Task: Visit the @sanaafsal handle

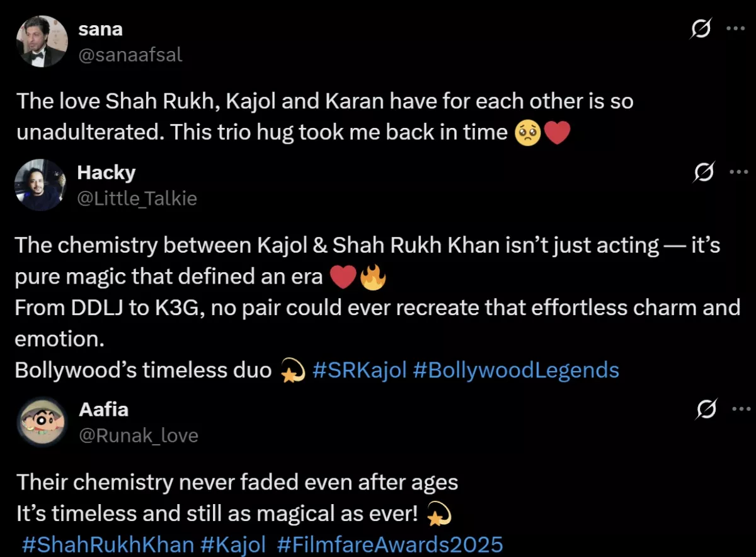Action: pos(129,55)
